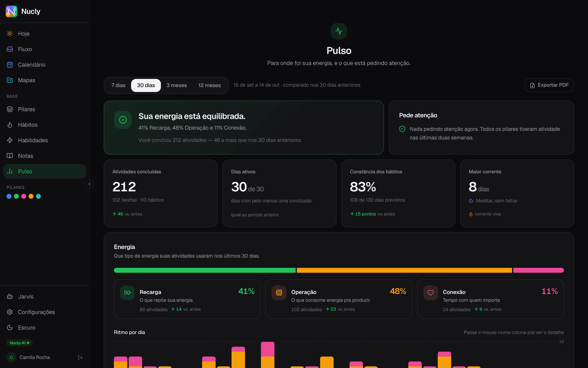Click the pink Conexão bar segment
The width and height of the screenshot is (588, 368).
[538, 270]
